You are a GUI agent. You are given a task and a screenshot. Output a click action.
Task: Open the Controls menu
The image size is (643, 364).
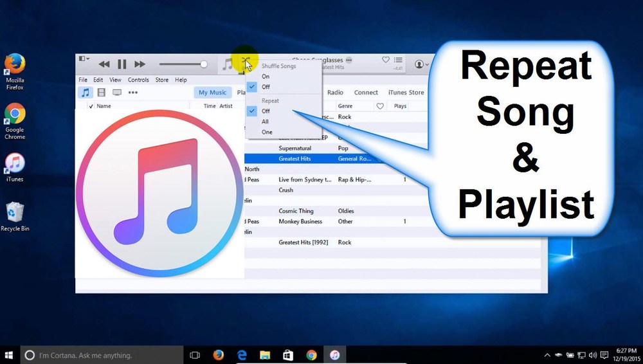(x=138, y=80)
